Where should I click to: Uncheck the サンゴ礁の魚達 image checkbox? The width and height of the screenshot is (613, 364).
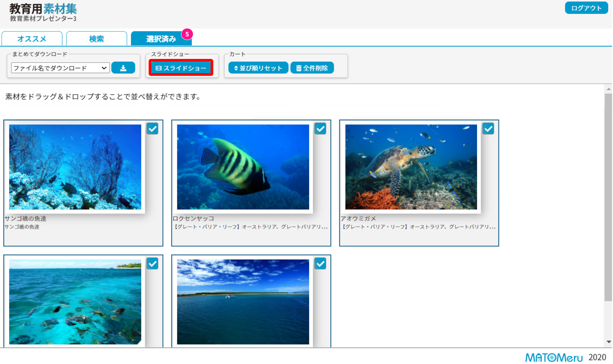152,128
